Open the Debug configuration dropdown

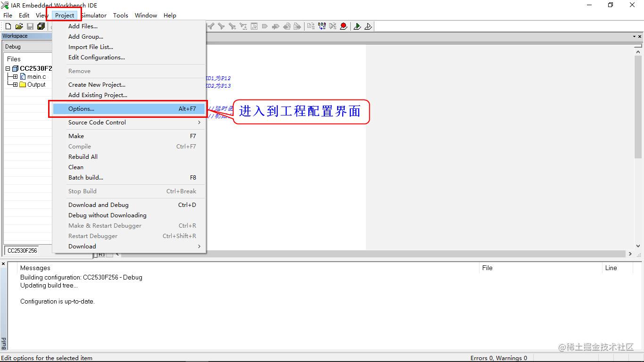(x=27, y=47)
